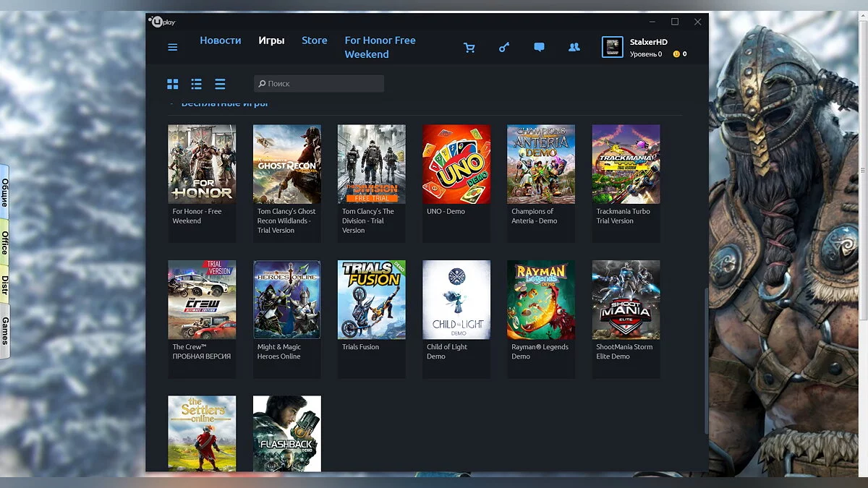Open the friends list icon
This screenshot has height=488, width=868.
[x=574, y=48]
